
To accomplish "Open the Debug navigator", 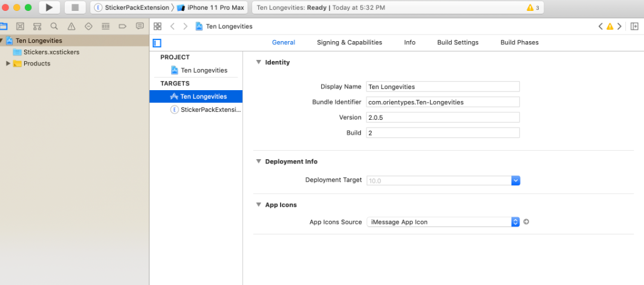I will tap(106, 26).
